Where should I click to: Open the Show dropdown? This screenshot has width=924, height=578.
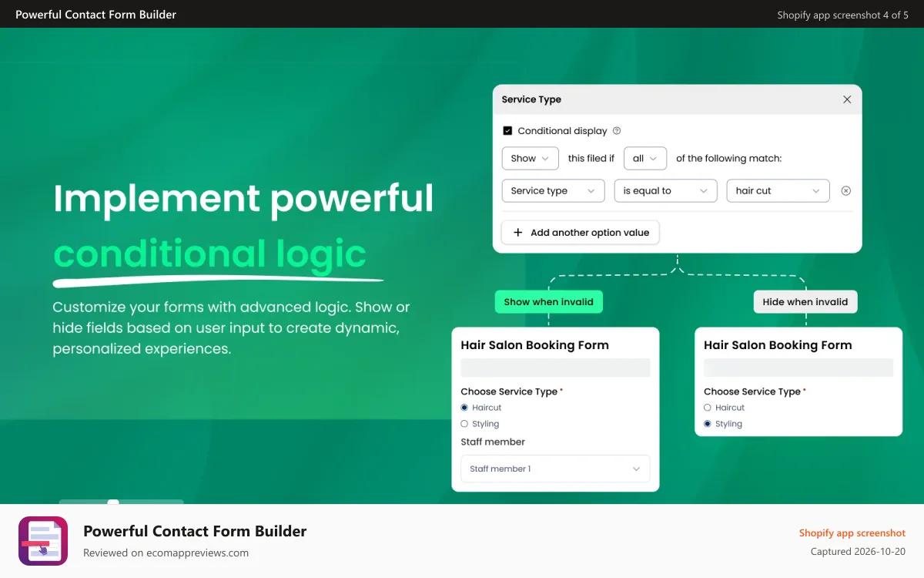point(530,158)
